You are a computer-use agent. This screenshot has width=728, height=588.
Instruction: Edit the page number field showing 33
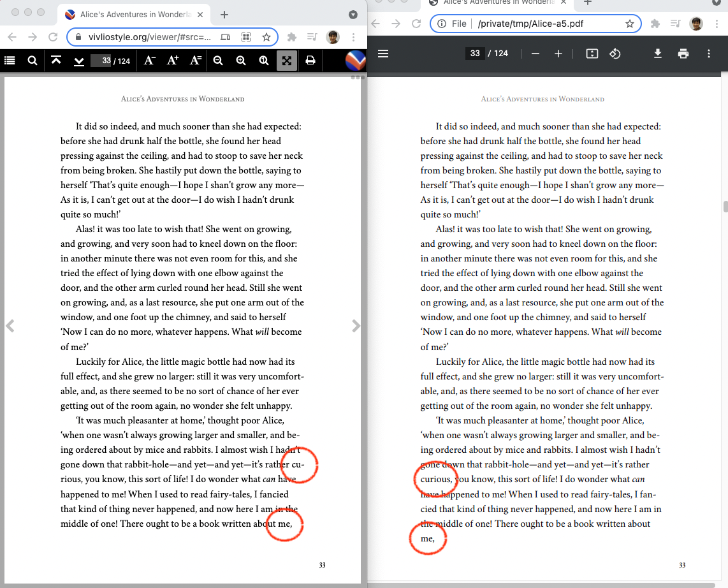coord(100,61)
